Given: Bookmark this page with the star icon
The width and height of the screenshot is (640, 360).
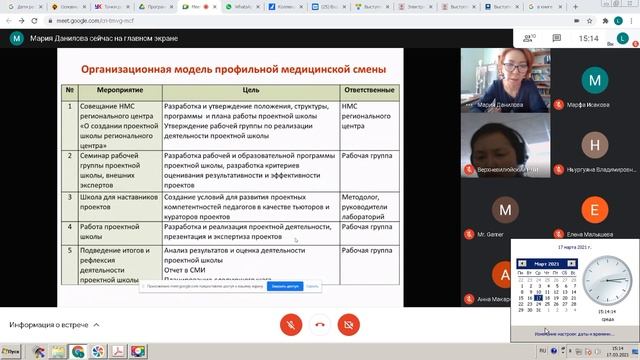Looking at the screenshot, I should click(589, 20).
